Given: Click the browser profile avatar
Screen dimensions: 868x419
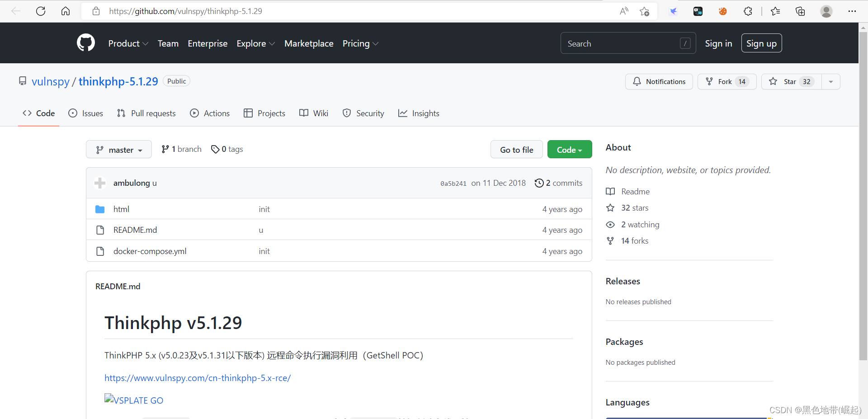Looking at the screenshot, I should (x=826, y=11).
